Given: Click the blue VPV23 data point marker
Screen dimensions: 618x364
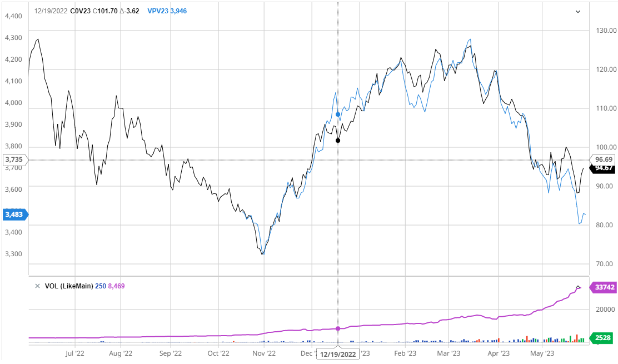Looking at the screenshot, I should [338, 114].
